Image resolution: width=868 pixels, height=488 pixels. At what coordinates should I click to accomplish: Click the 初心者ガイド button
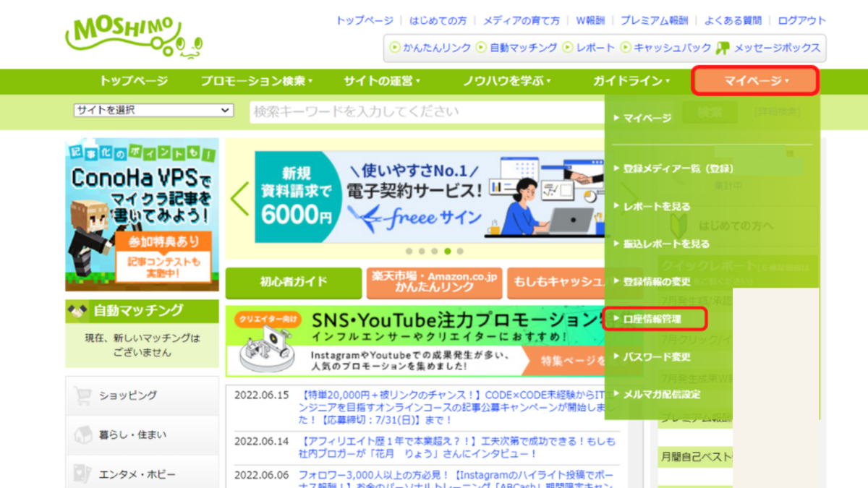pos(294,283)
